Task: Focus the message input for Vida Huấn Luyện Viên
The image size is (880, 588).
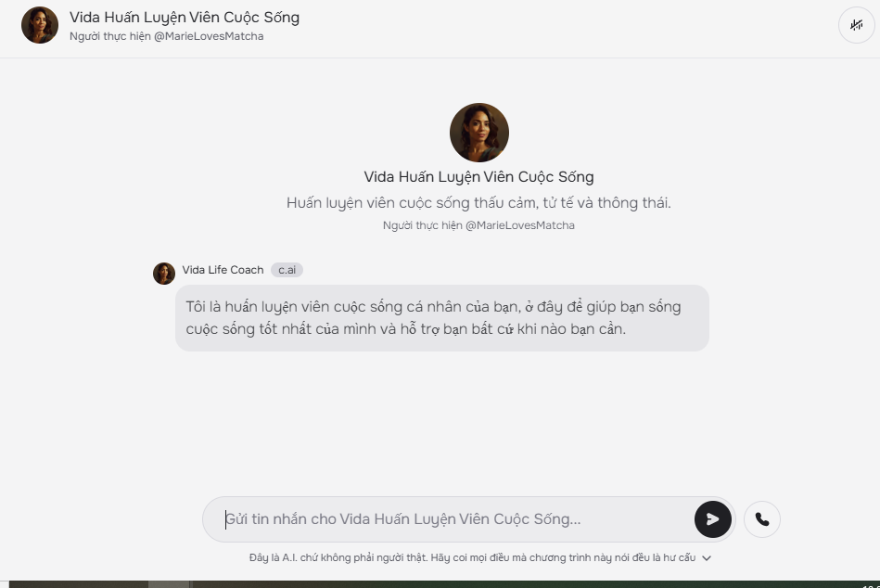Action: tap(457, 519)
